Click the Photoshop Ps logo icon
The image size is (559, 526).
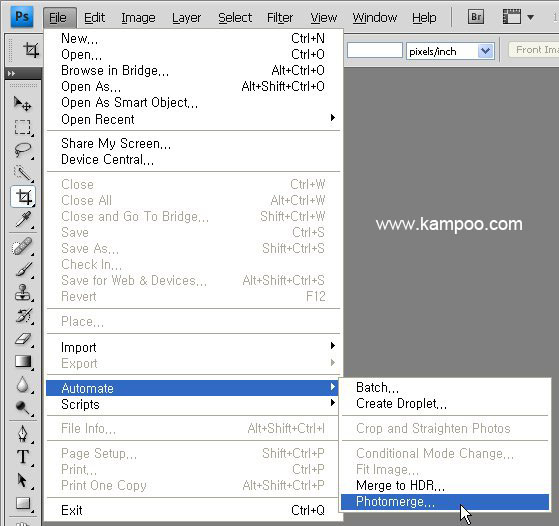pyautogui.click(x=22, y=17)
